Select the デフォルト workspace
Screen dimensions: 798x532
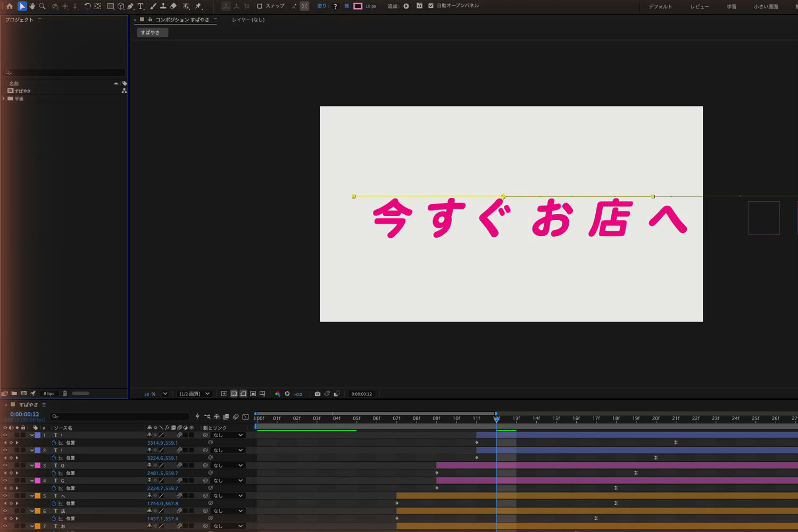(660, 6)
